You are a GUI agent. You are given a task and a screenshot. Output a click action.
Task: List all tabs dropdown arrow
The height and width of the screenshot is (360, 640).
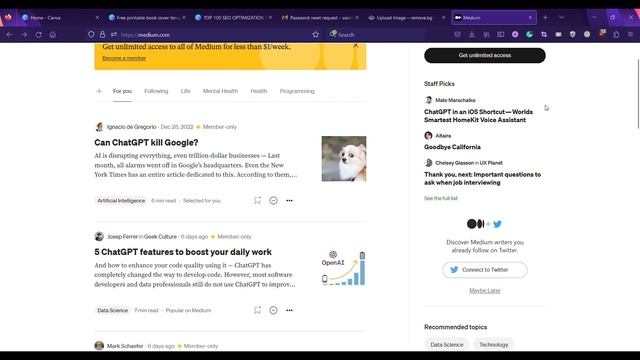562,18
